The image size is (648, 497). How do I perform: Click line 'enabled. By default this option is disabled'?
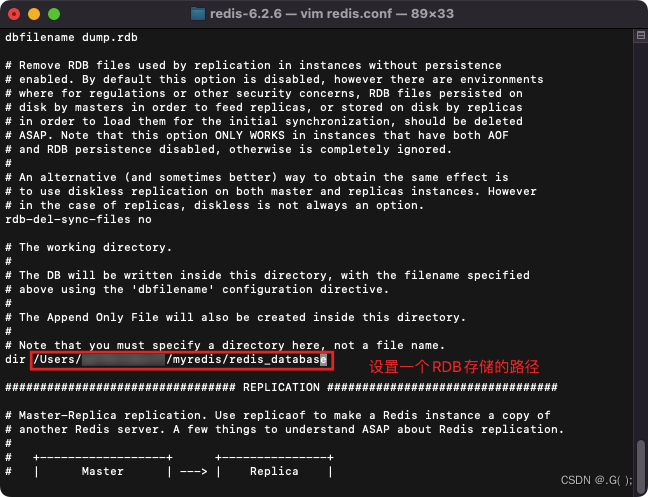274,79
